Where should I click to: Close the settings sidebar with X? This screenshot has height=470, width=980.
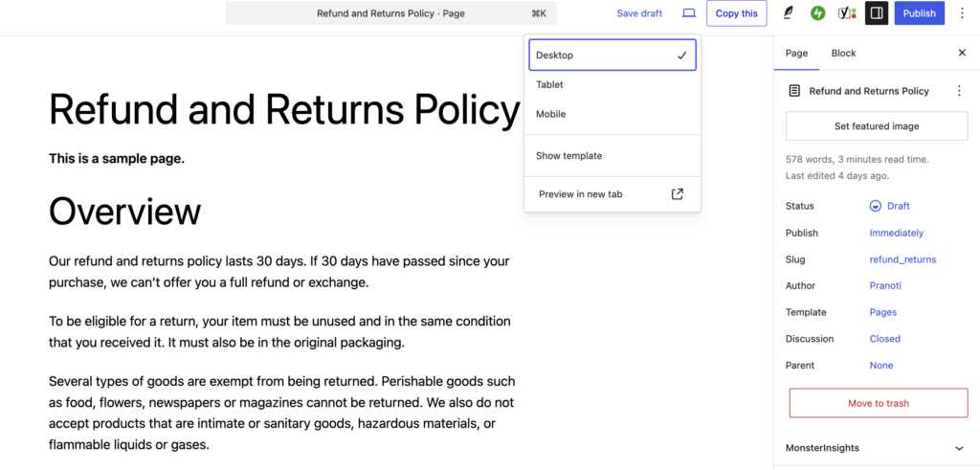pyautogui.click(x=962, y=53)
